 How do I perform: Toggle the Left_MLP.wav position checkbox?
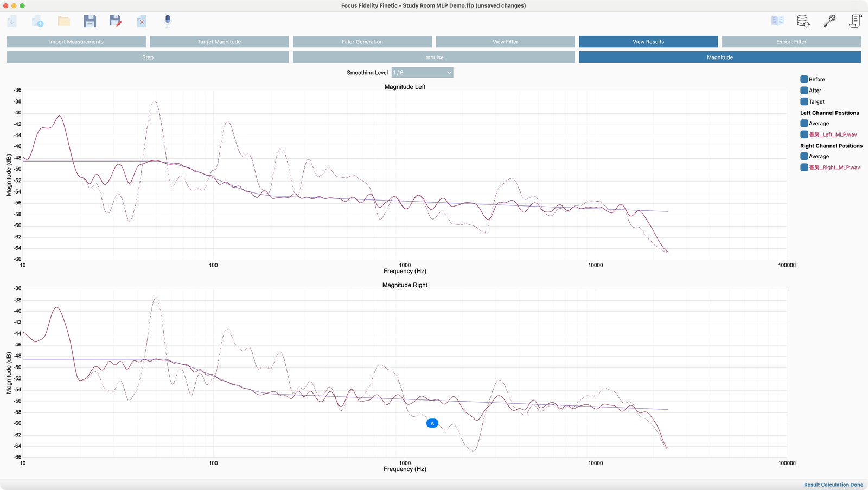805,134
